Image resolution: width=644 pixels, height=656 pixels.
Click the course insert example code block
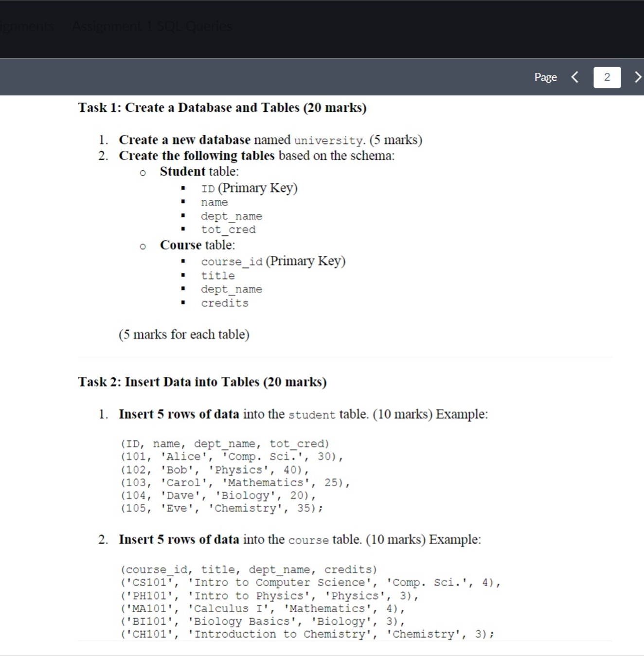(x=306, y=602)
